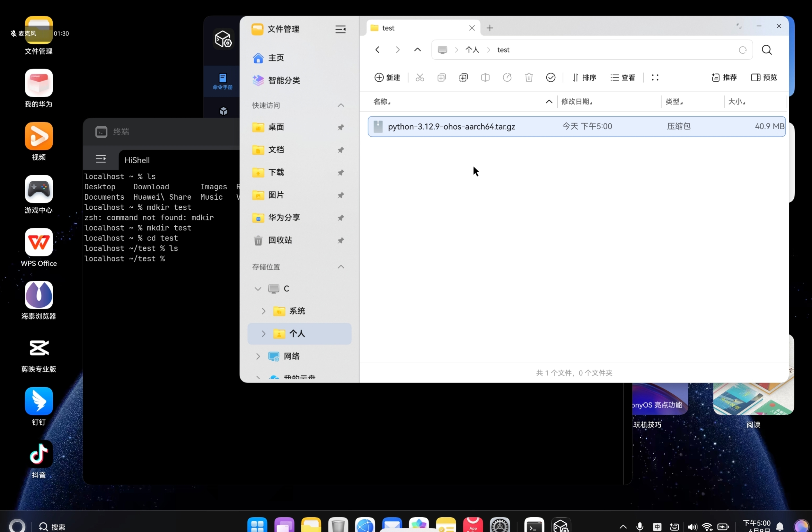Viewport: 812px width, 532px height.
Task: Unpin 回收站 from quick access
Action: pyautogui.click(x=340, y=241)
